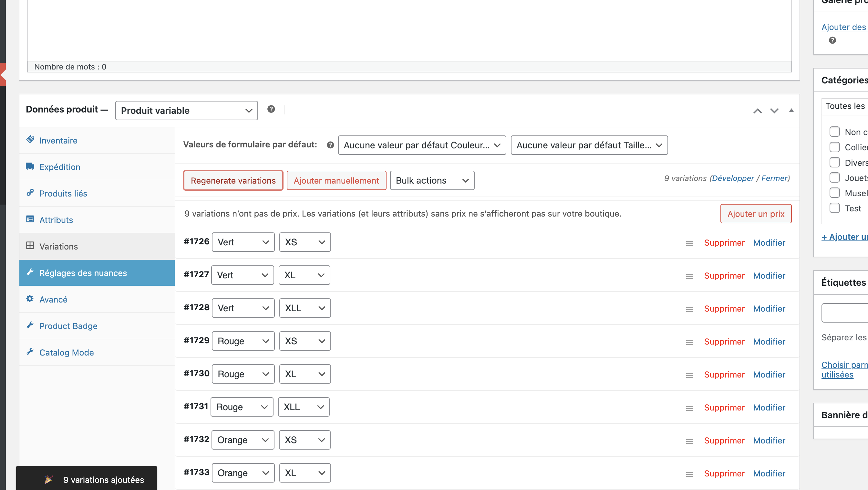Open the Produit variable type dropdown
868x490 pixels.
click(186, 111)
